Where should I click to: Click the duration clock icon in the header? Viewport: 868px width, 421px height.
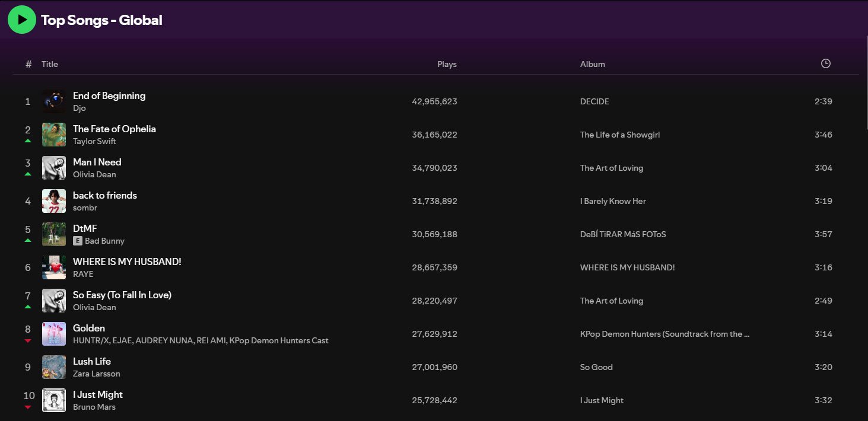click(825, 64)
